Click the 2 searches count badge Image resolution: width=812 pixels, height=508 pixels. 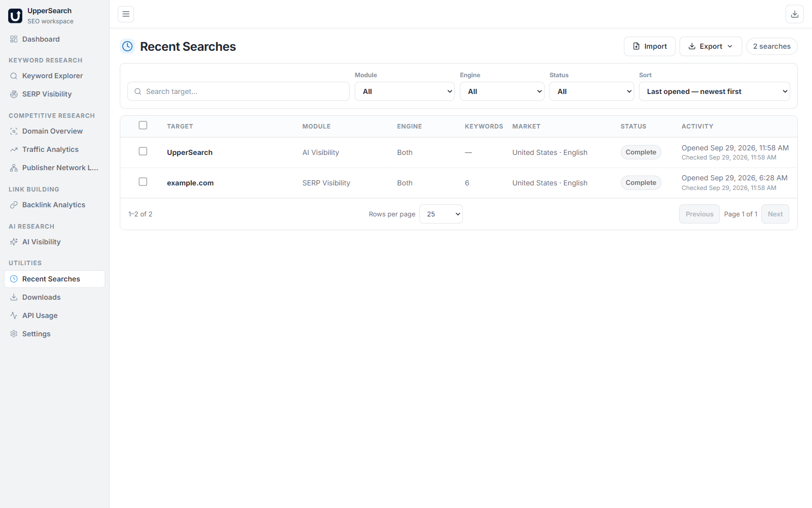point(771,46)
